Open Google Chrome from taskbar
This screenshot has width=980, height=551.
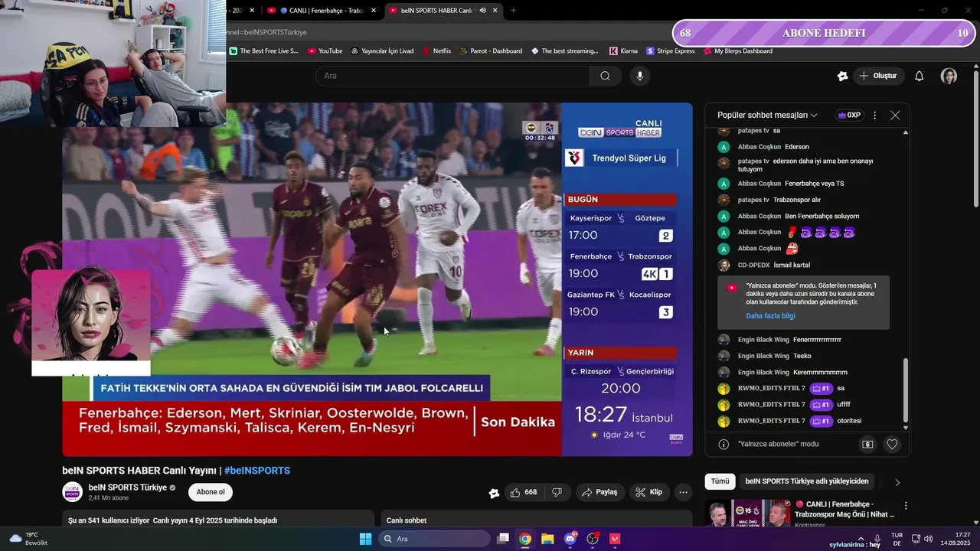pyautogui.click(x=525, y=539)
